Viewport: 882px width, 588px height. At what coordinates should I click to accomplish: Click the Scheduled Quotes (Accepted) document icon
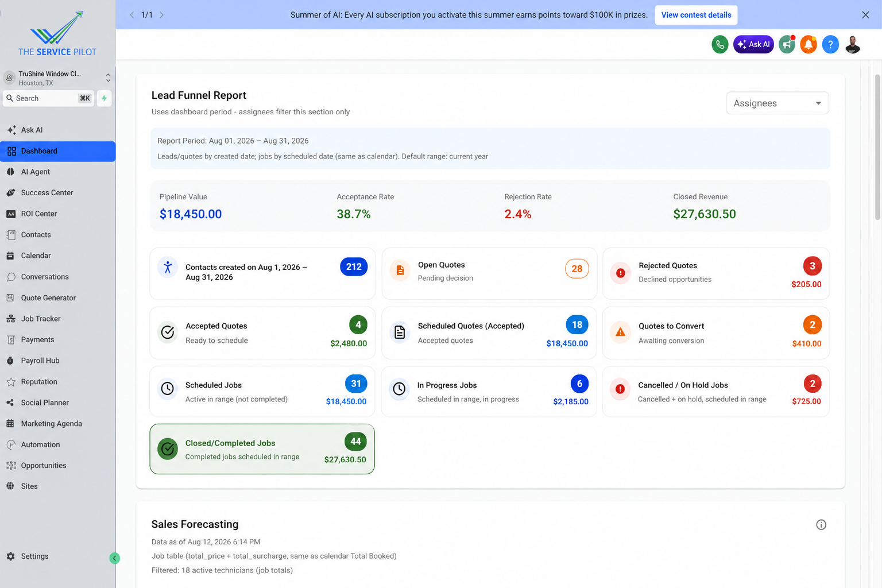pos(400,332)
